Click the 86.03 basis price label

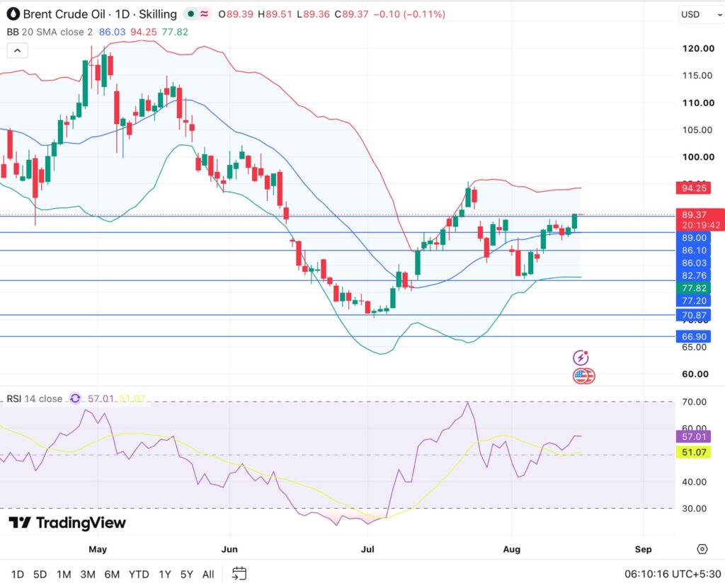[x=694, y=263]
